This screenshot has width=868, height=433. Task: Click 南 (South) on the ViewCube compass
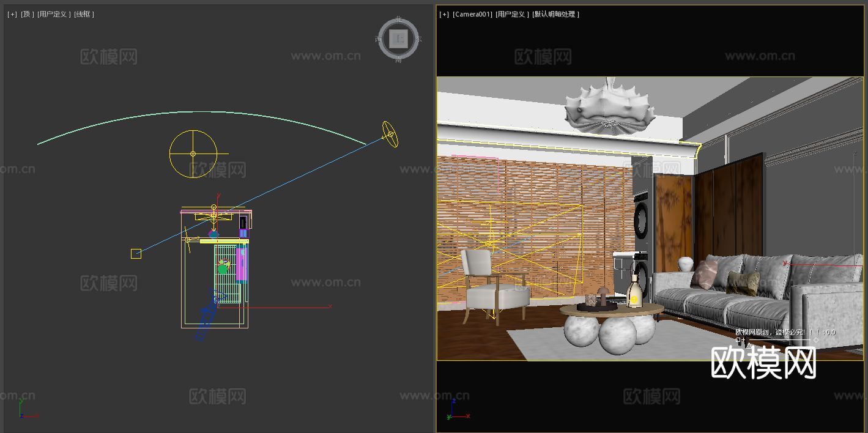[x=398, y=60]
